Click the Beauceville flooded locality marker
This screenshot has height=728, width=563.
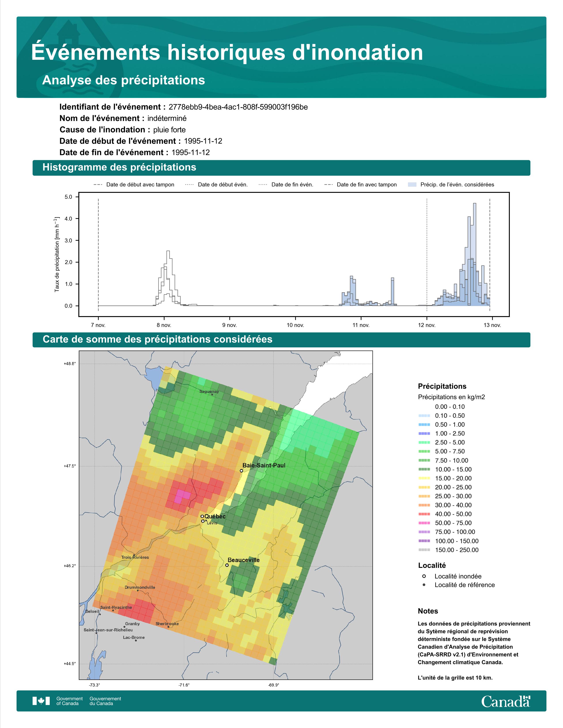pyautogui.click(x=227, y=565)
